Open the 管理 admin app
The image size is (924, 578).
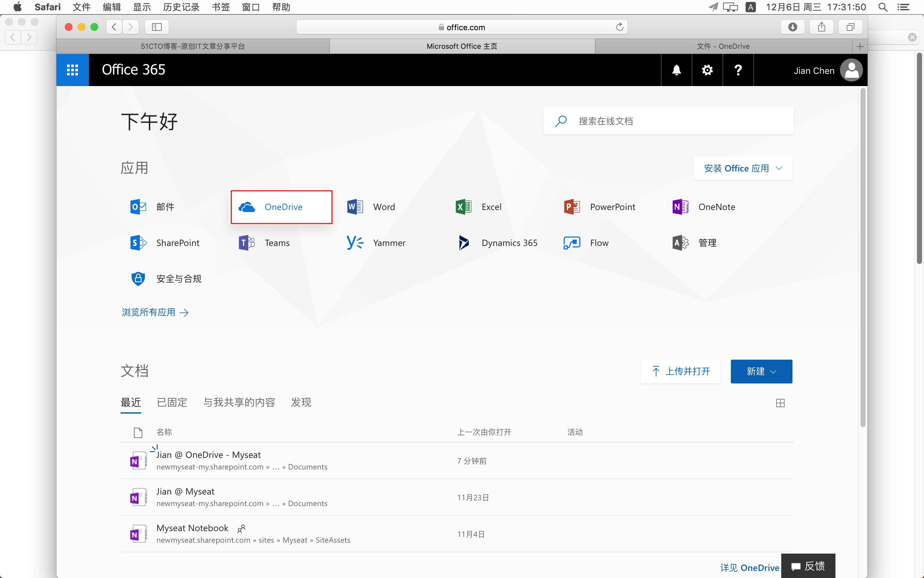(695, 243)
